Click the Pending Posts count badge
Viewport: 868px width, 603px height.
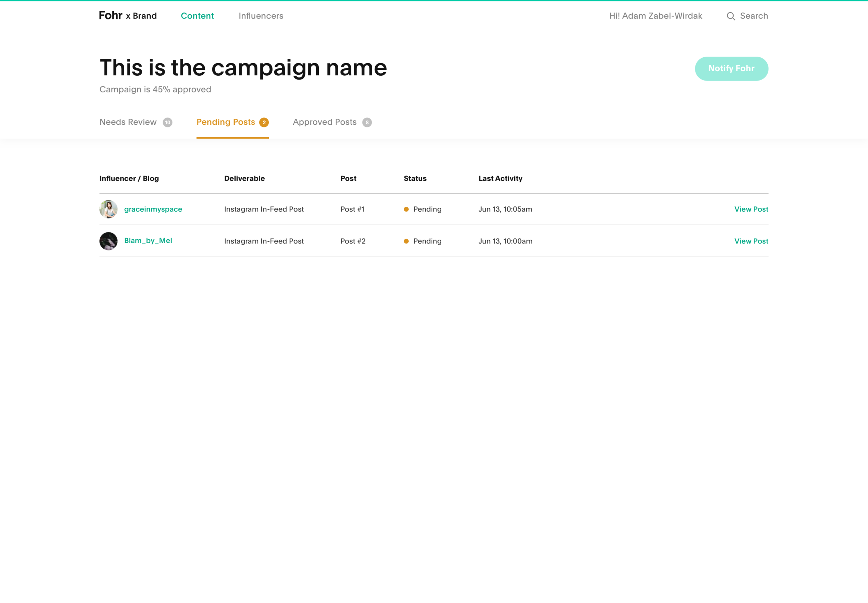(x=264, y=122)
